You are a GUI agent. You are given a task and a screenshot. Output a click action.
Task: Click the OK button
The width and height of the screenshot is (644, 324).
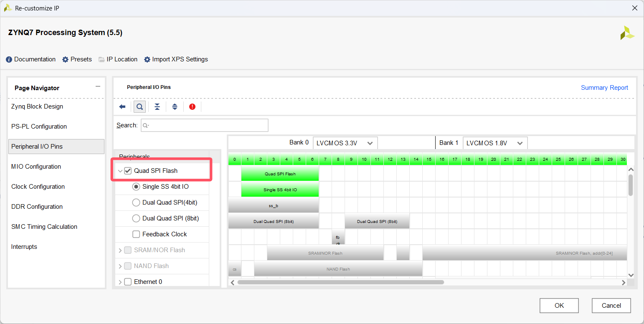[x=559, y=306]
